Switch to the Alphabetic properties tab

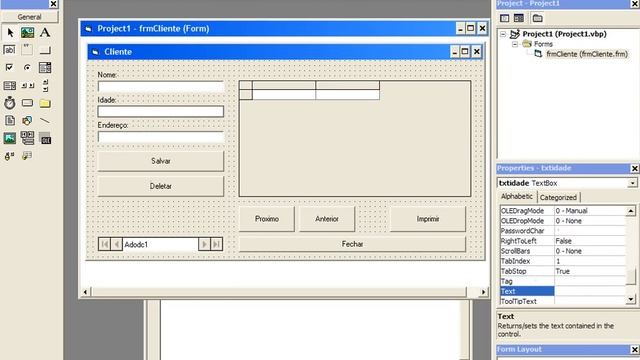pos(517,197)
